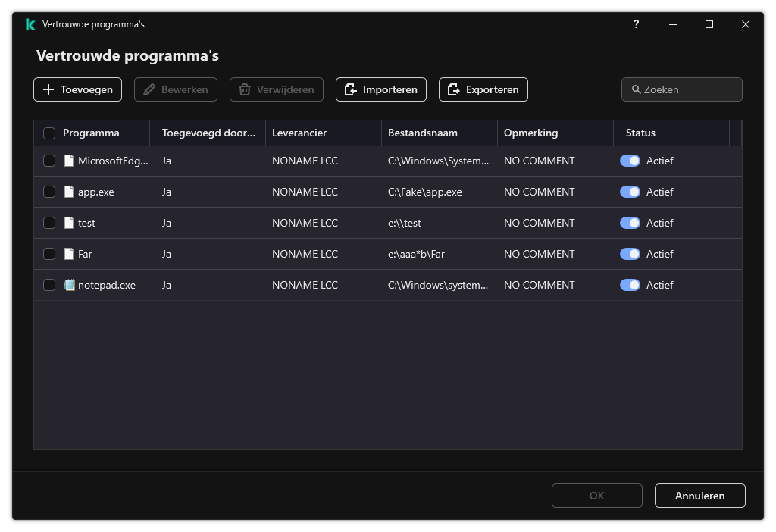Click the Importeren import icon
This screenshot has height=532, width=776.
tap(350, 89)
